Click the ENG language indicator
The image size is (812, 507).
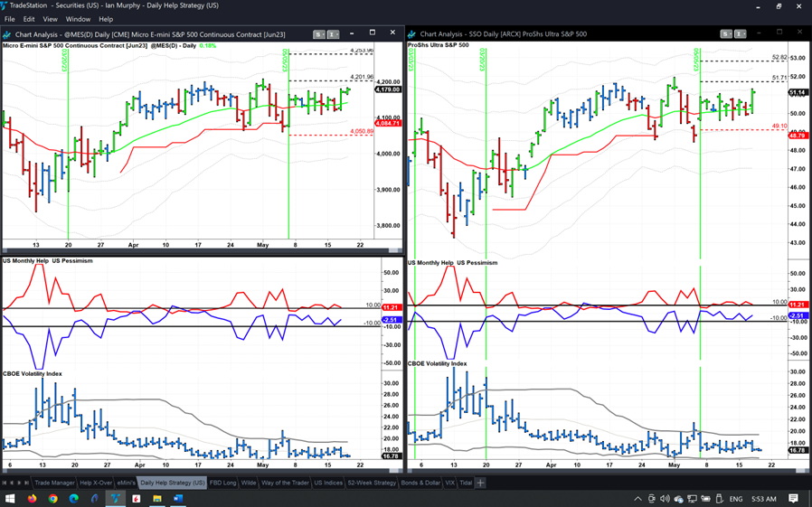736,499
